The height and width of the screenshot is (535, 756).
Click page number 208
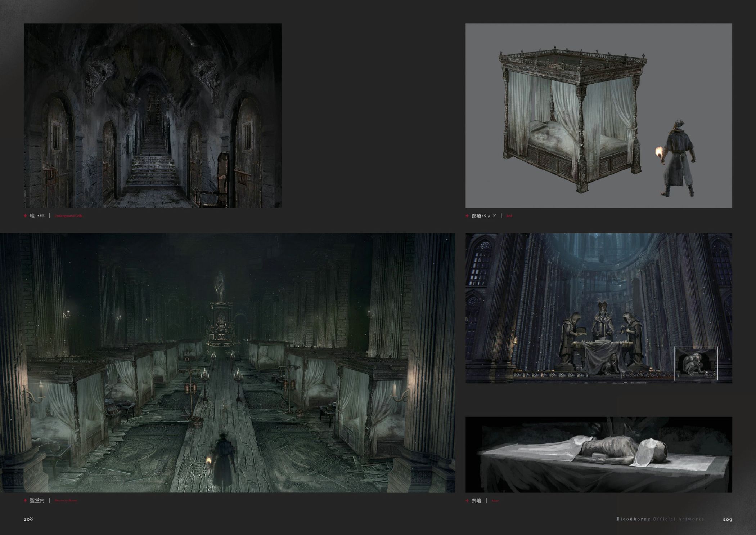[28, 519]
